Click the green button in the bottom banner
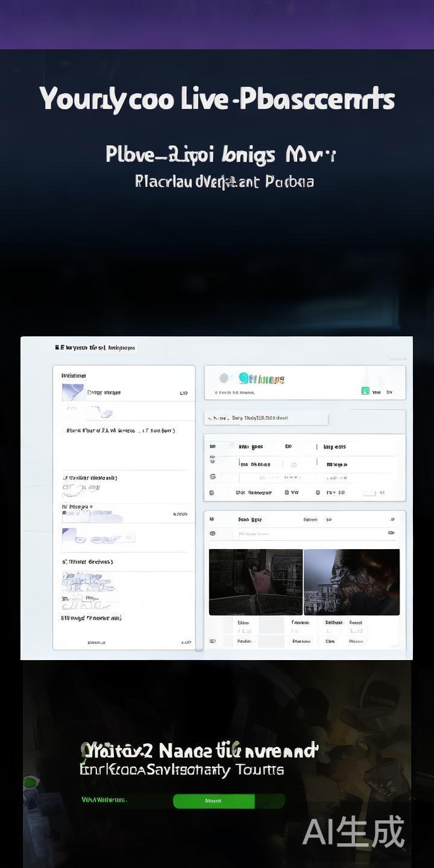The image size is (434, 868). coord(214,800)
